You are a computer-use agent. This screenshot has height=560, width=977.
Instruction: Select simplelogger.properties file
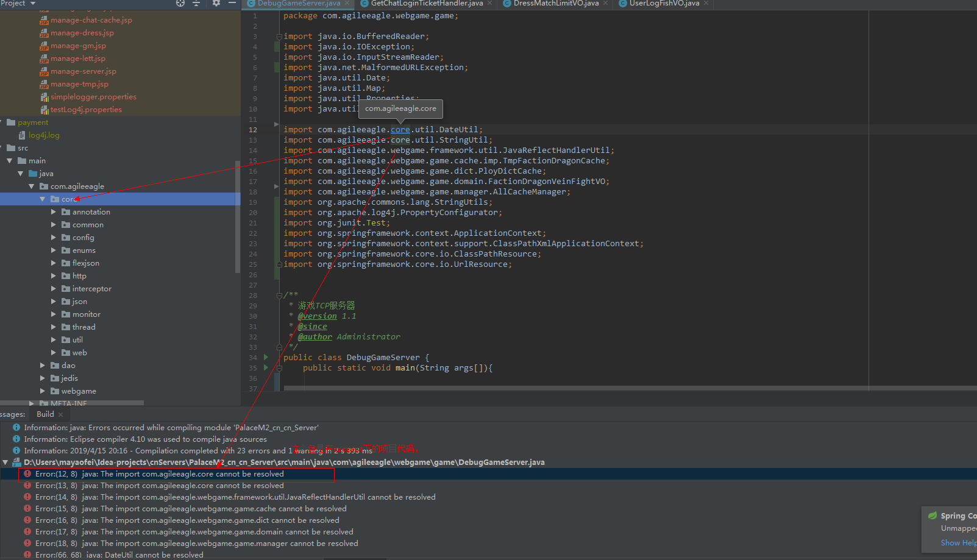tap(93, 97)
